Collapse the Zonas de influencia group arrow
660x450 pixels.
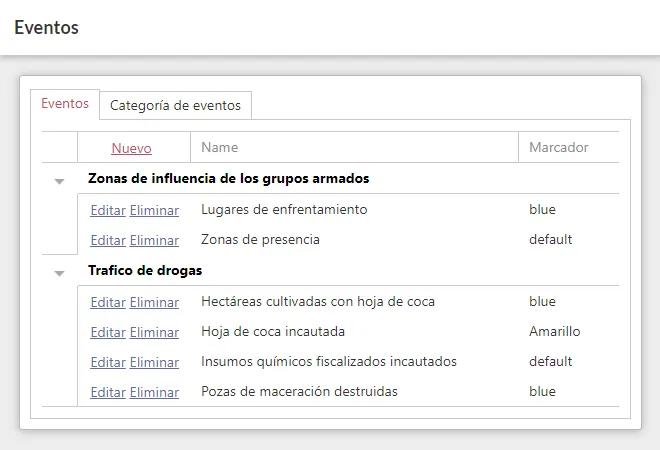point(59,181)
